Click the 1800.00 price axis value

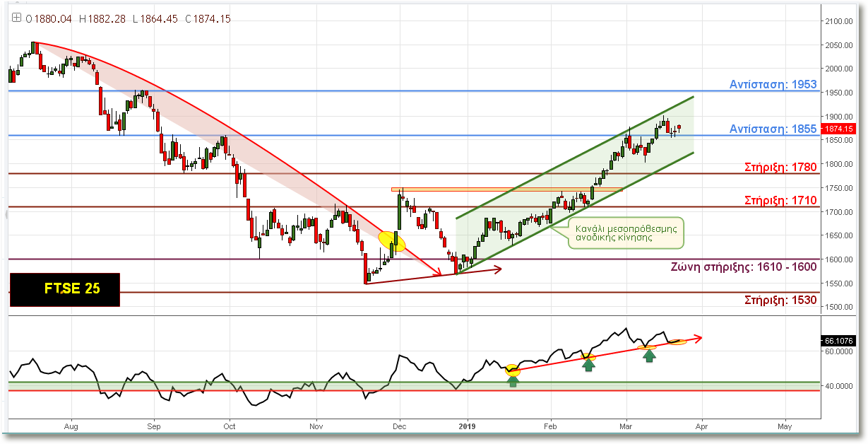840,164
